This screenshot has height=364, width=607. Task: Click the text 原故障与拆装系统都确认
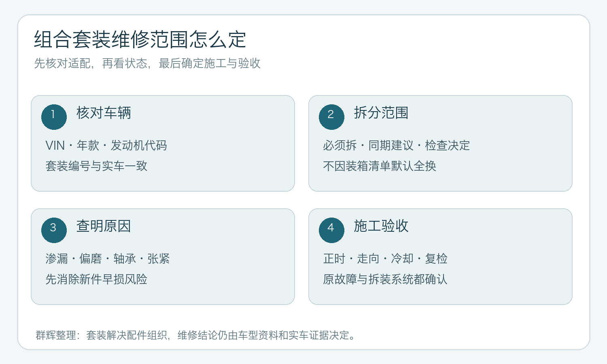(x=385, y=279)
